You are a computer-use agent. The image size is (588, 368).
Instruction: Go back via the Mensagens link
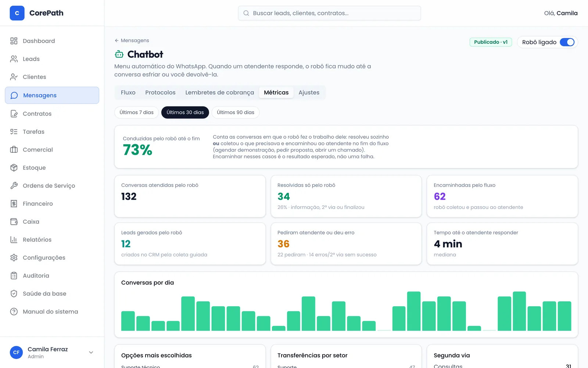(132, 40)
